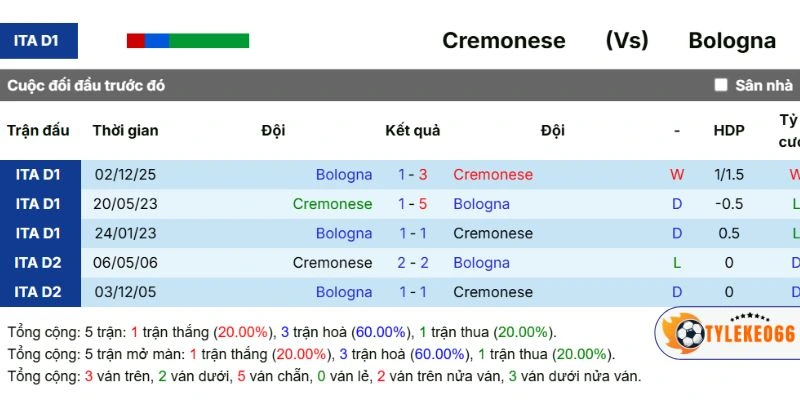Open the Bologna link in the 24/01/23 row
This screenshot has width=800, height=400.
(344, 233)
